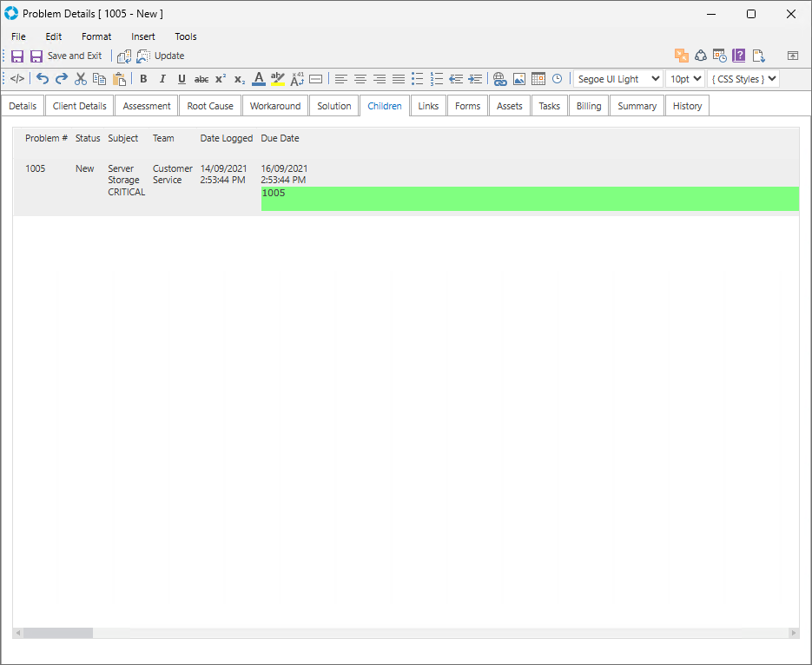Click the HTML source code view icon
Viewport: 812px width, 665px height.
(x=17, y=79)
